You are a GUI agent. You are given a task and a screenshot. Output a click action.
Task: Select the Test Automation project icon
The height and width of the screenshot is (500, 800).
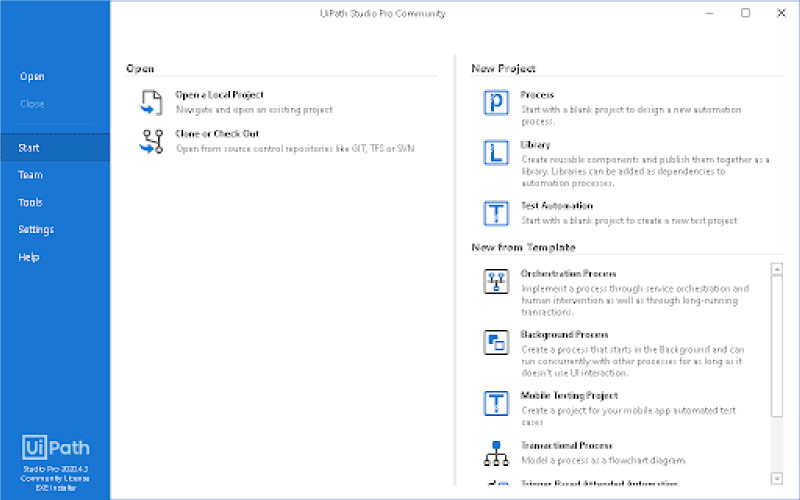(496, 213)
